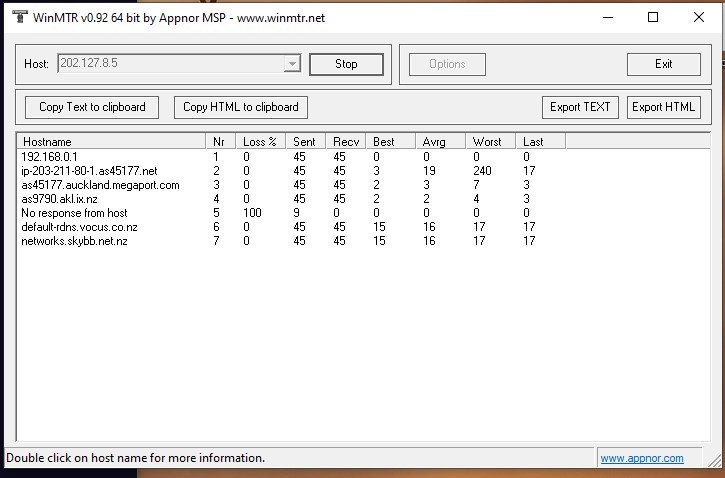Click the window resize grip icon
The height and width of the screenshot is (478, 725).
point(714,459)
